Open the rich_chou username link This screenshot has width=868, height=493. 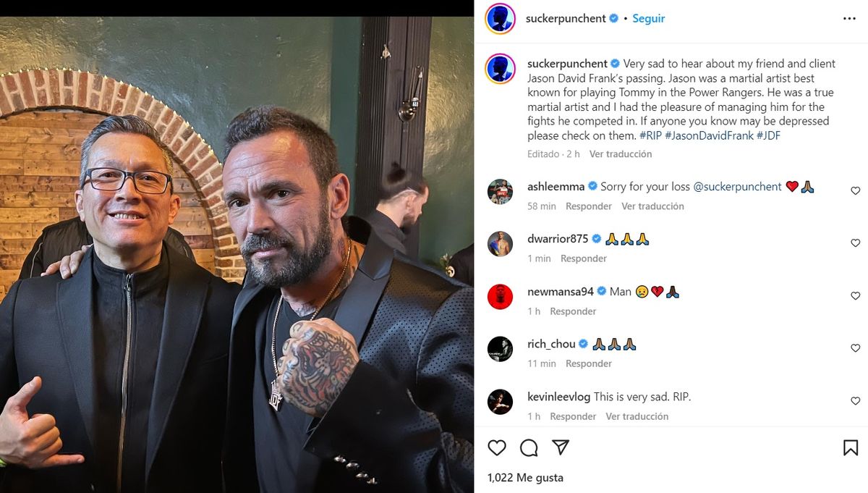pos(551,344)
